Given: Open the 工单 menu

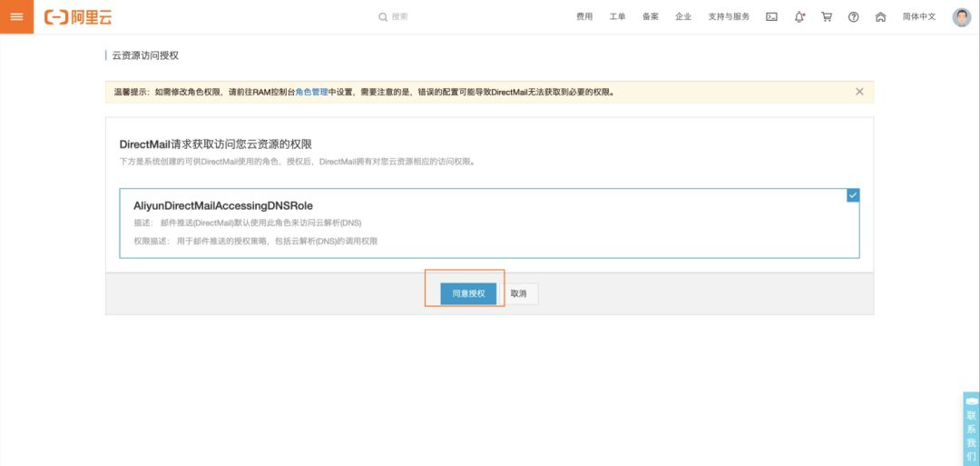Looking at the screenshot, I should click(618, 17).
